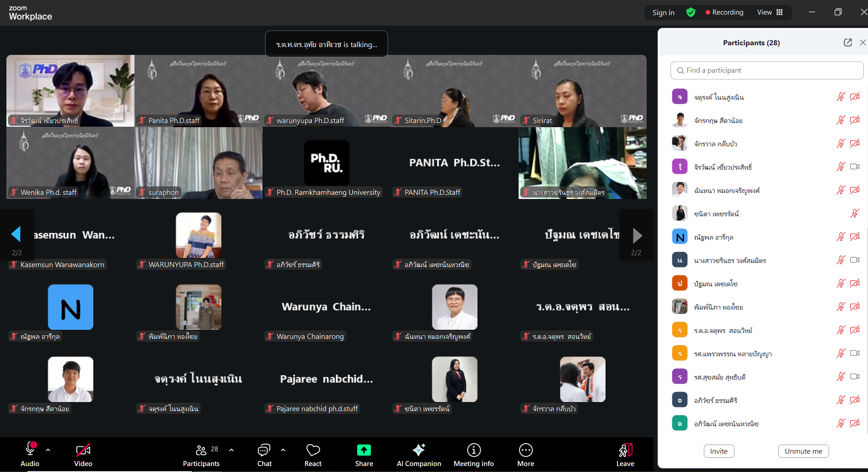
Task: Toggle microphone with Audio button
Action: click(x=30, y=455)
